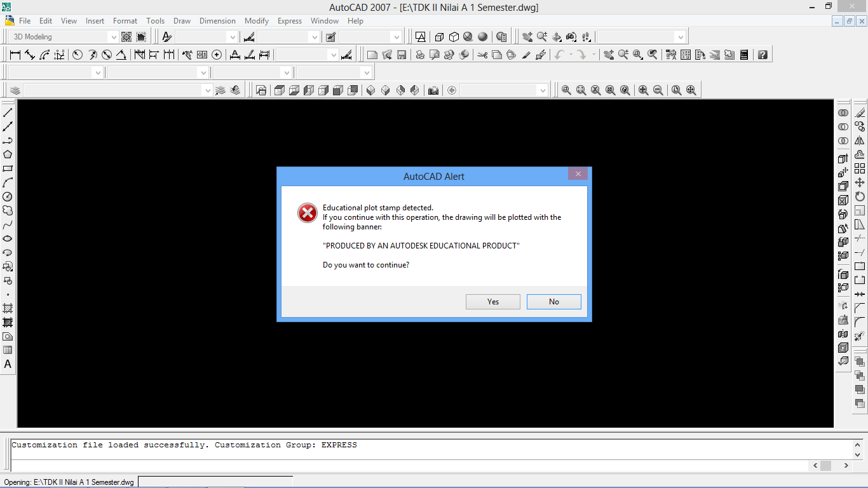Open the File menu

(x=25, y=21)
